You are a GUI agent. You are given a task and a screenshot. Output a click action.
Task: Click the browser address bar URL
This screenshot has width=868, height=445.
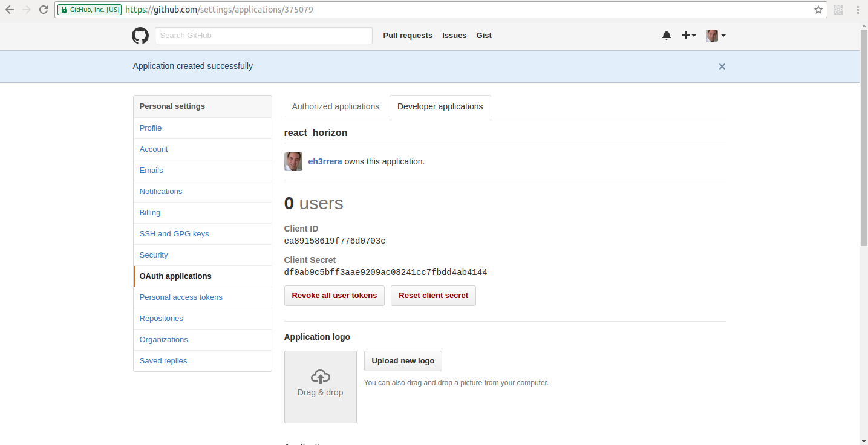coord(219,10)
